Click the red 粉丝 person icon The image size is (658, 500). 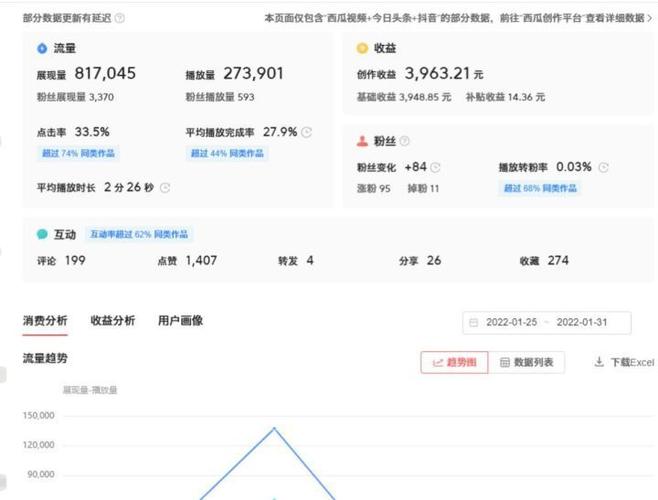(362, 141)
